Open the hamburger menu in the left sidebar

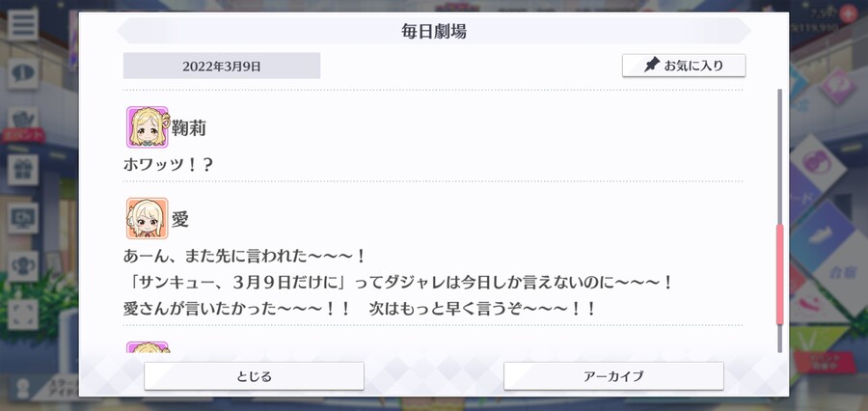[23, 25]
